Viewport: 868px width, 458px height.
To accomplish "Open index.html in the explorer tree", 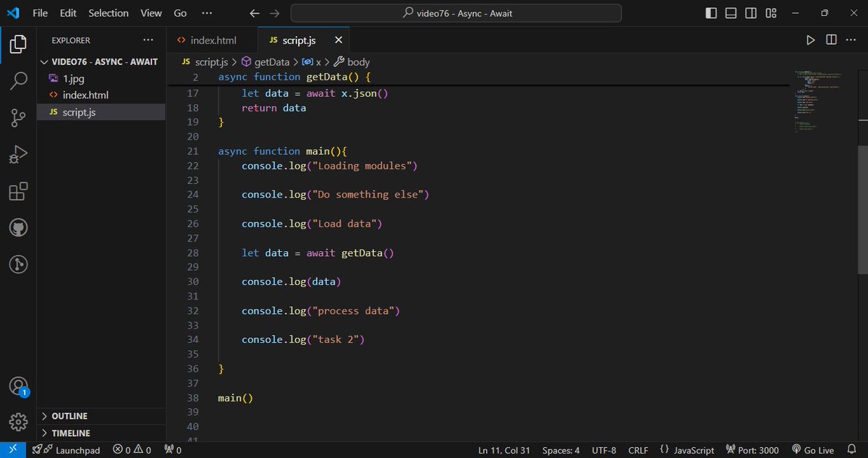I will [x=101, y=95].
